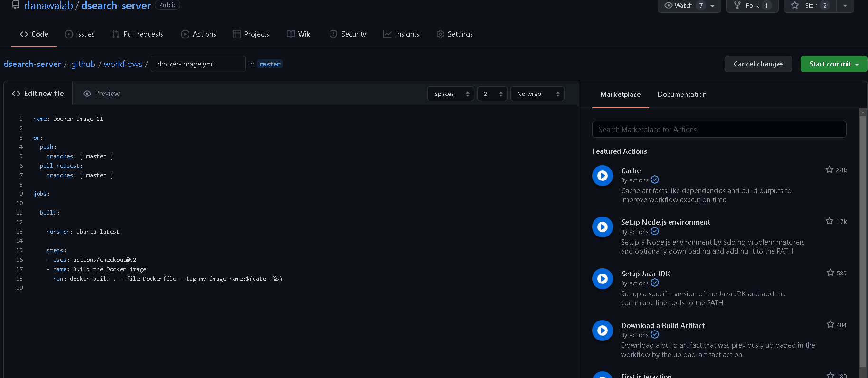Open the Star lists dropdown caret
The width and height of the screenshot is (868, 378).
845,6
